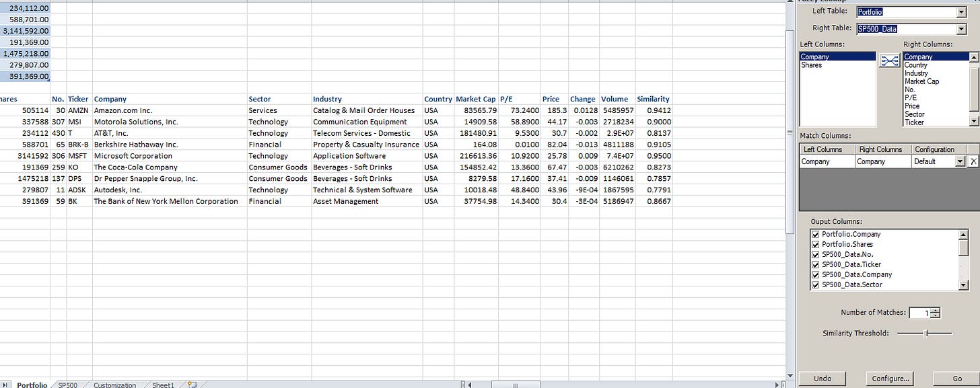Open the Left Table dropdown

point(961,12)
